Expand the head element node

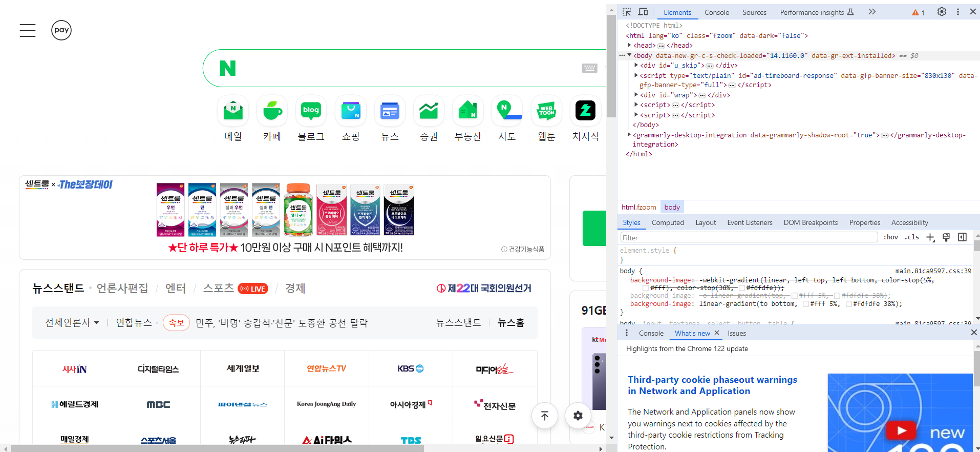tap(629, 45)
